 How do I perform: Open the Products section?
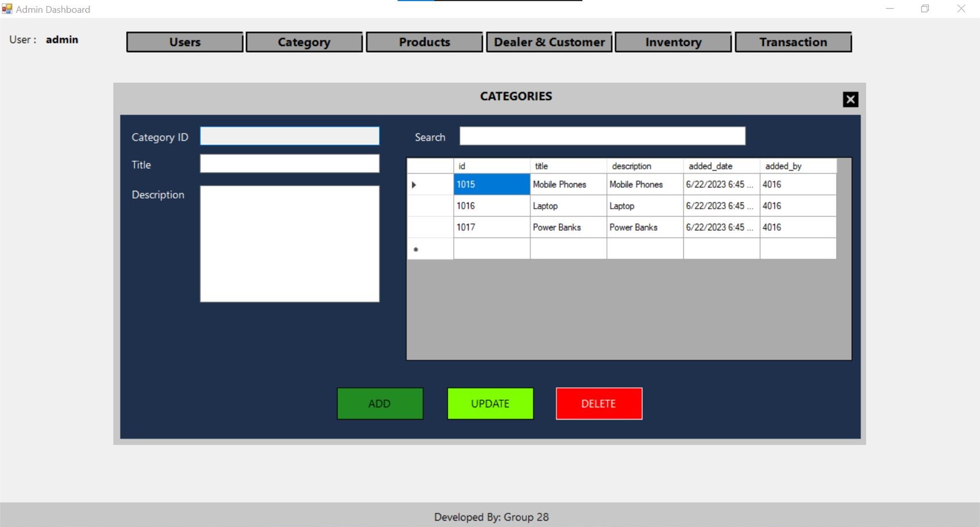click(x=424, y=42)
